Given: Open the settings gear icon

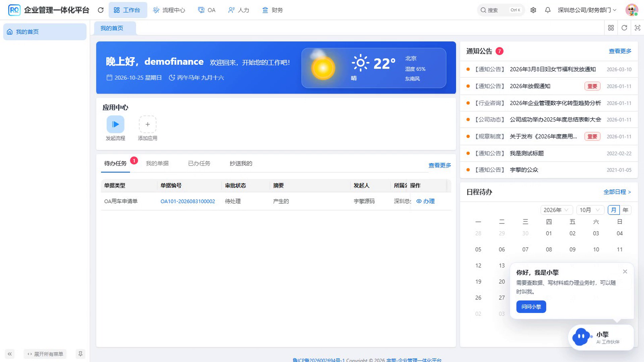Looking at the screenshot, I should (533, 10).
